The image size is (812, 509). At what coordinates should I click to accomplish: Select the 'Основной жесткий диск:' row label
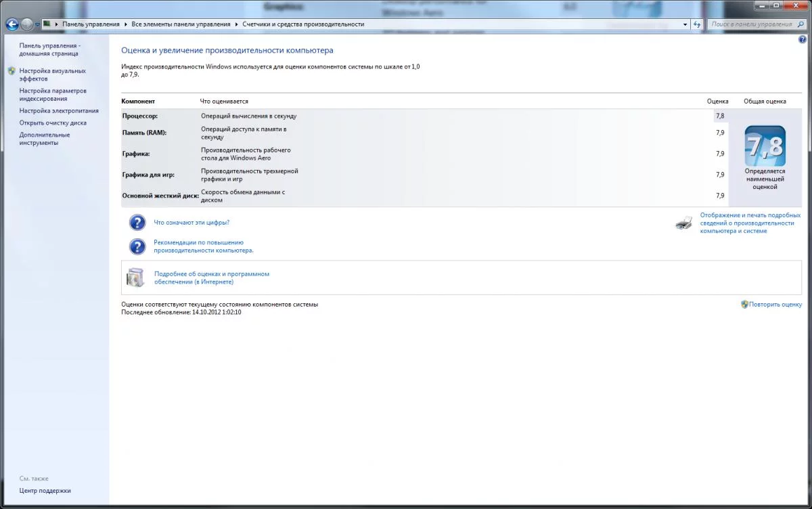[160, 196]
